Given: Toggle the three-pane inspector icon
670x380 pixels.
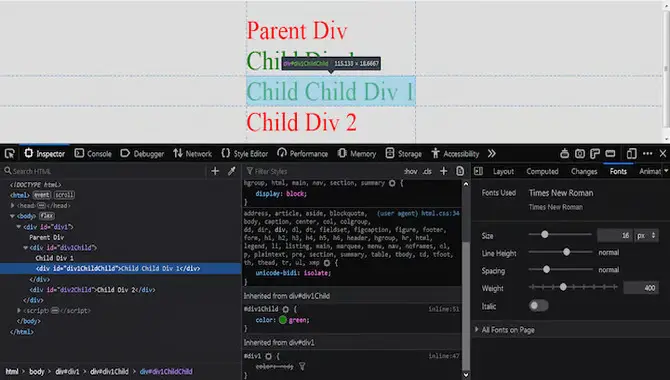Looking at the screenshot, I should [x=478, y=171].
